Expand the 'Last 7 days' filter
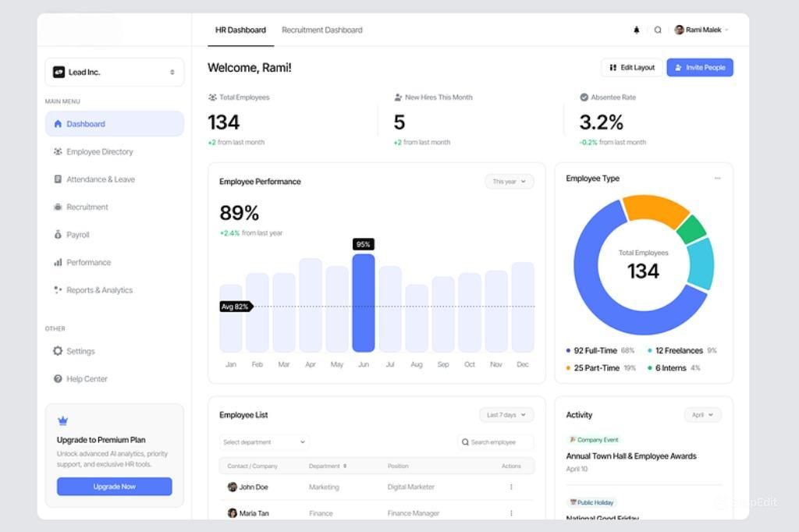This screenshot has width=799, height=532. click(x=506, y=415)
